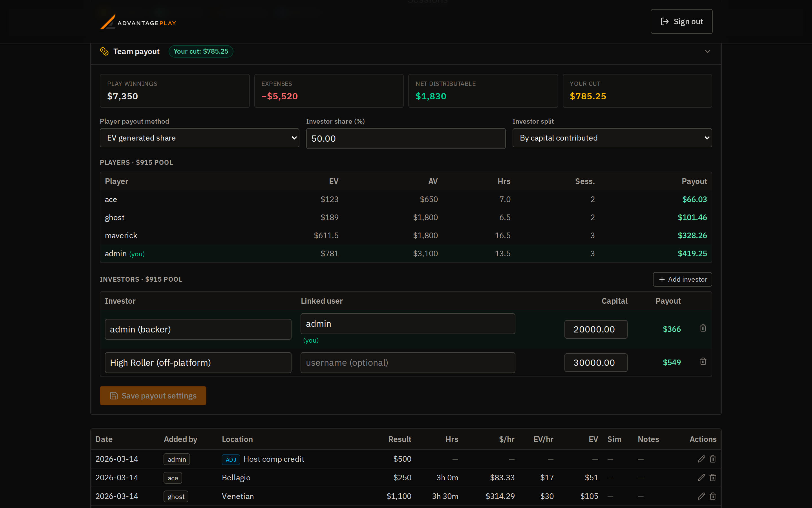This screenshot has width=812, height=508.
Task: Click the 30000.00 capital field
Action: (595, 363)
